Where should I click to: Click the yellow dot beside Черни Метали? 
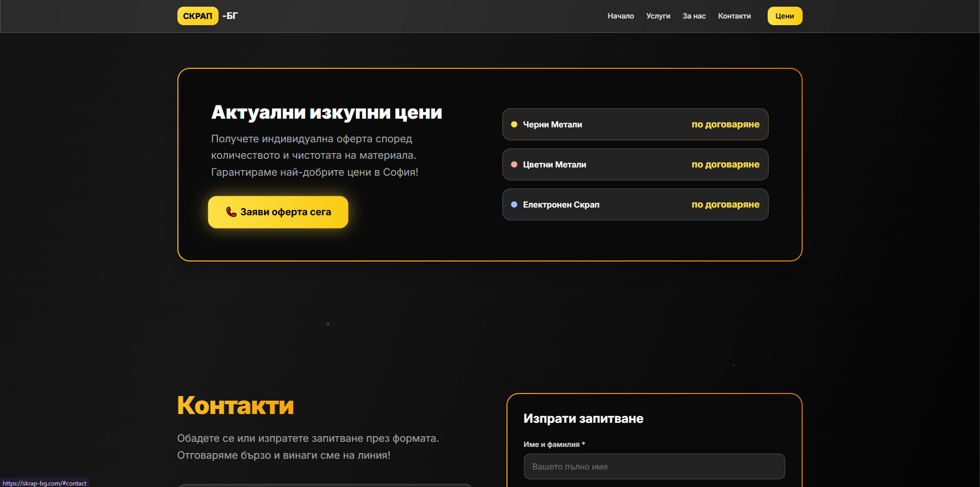click(514, 124)
